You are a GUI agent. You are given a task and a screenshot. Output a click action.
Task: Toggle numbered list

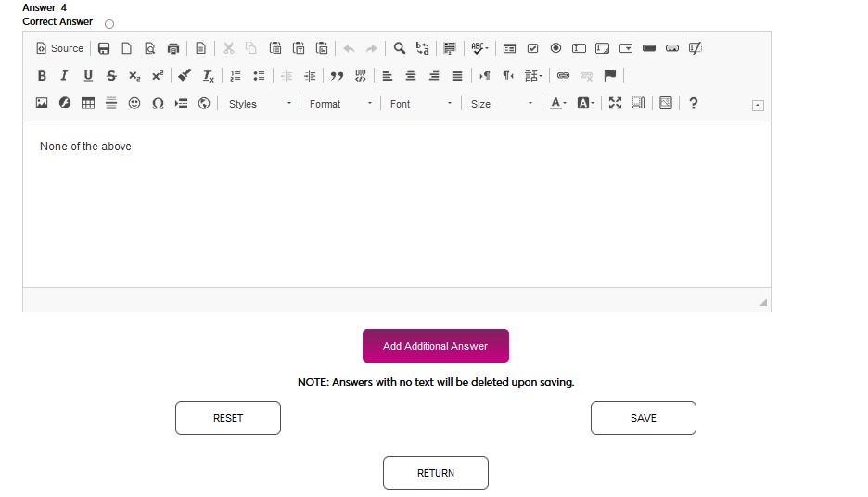pos(236,76)
